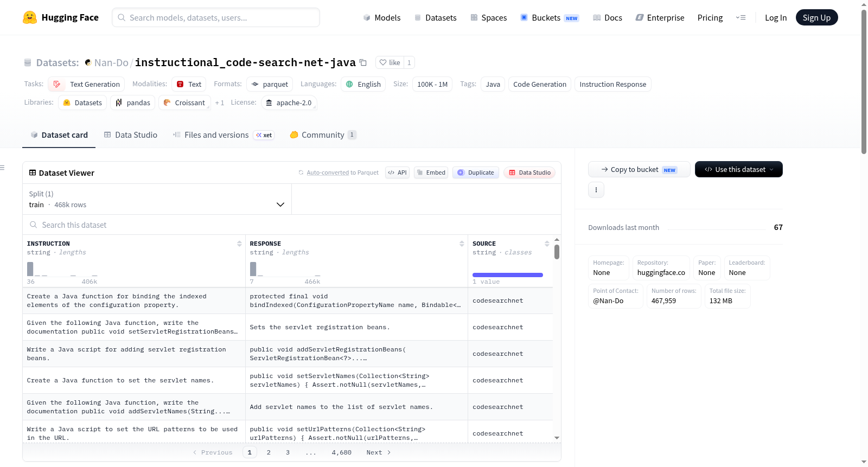Click the Text Generation task tag
The width and height of the screenshot is (868, 467).
[86, 84]
